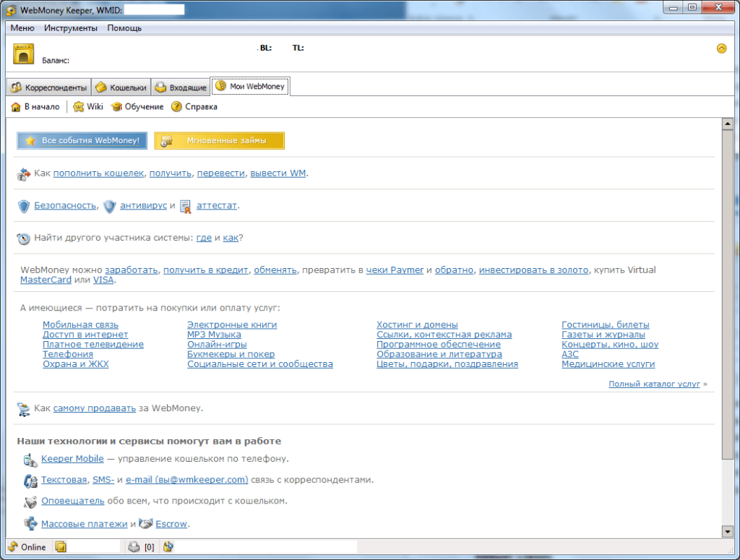
Task: Open the антивирус link
Action: 144,205
